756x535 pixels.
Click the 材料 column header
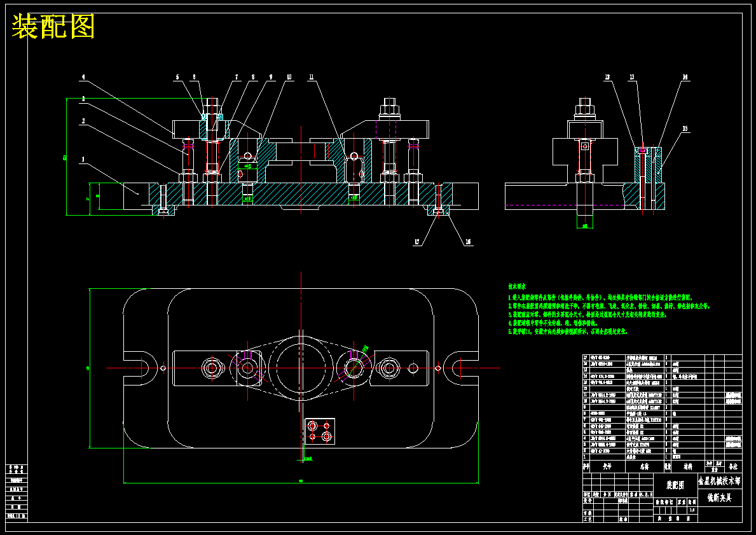(x=687, y=467)
